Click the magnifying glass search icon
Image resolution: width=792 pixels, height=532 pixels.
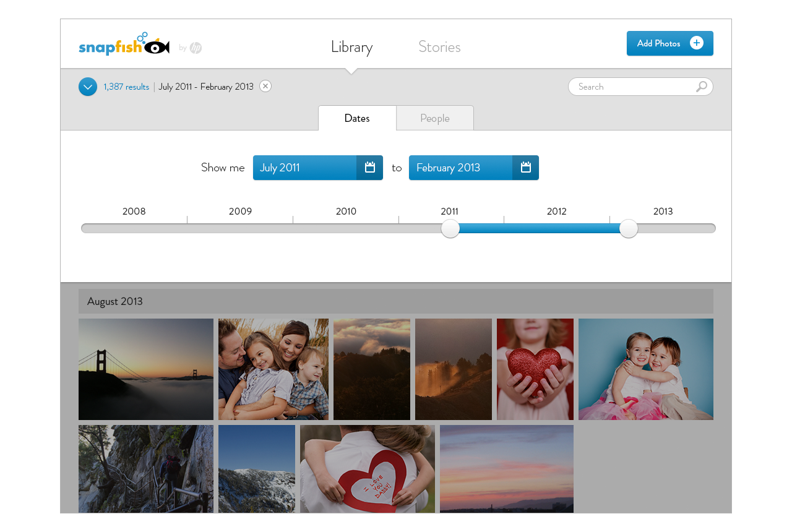pyautogui.click(x=701, y=87)
